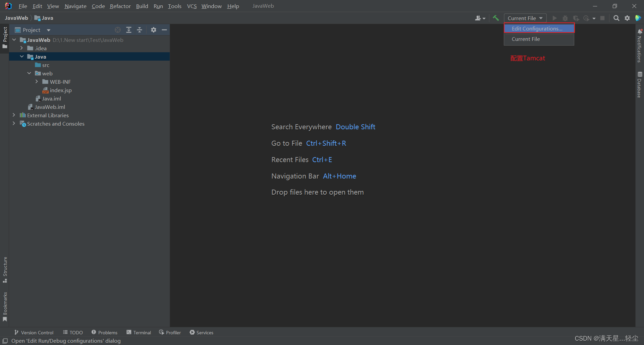644x345 pixels.
Task: Expand Scratches and Consoles node
Action: 14,124
